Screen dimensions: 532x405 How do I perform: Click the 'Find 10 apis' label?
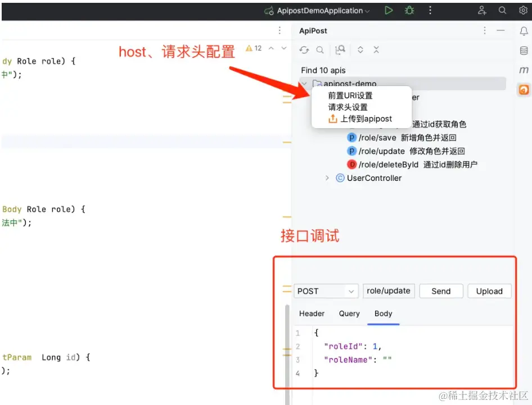click(x=323, y=70)
